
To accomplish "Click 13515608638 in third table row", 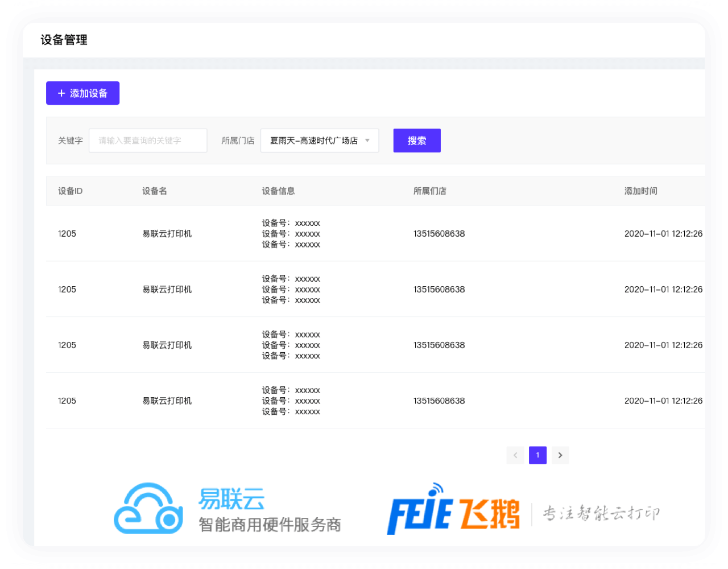I will tap(439, 345).
